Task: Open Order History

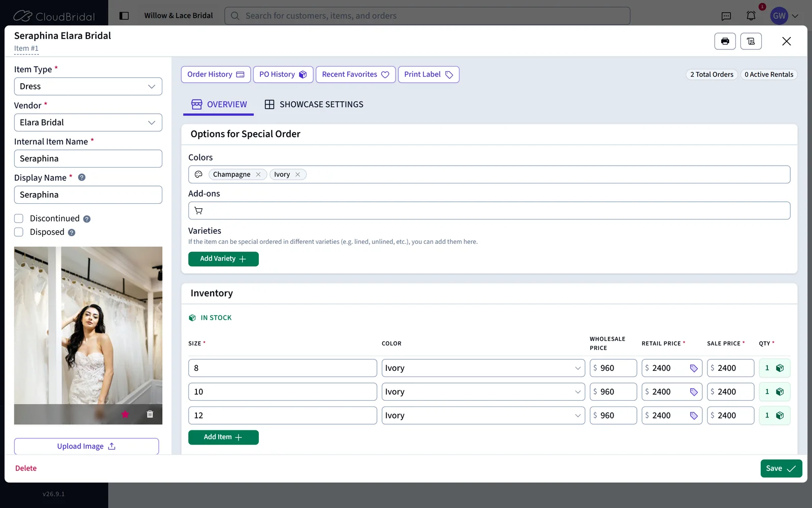Action: pyautogui.click(x=216, y=75)
